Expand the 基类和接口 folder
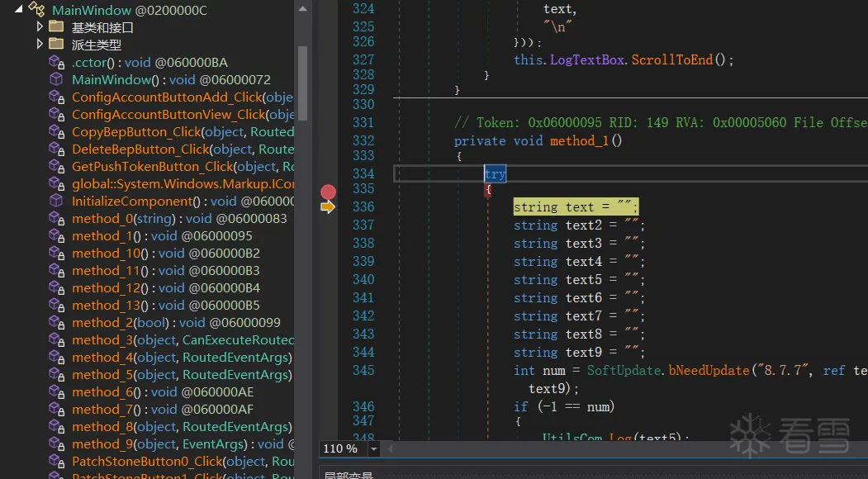The width and height of the screenshot is (868, 479). tap(40, 26)
